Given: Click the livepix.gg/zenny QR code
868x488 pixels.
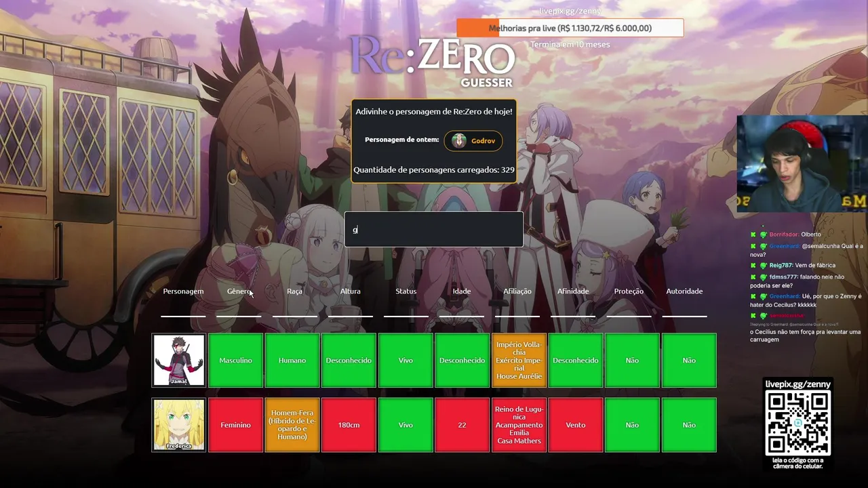Looking at the screenshot, I should [x=797, y=423].
